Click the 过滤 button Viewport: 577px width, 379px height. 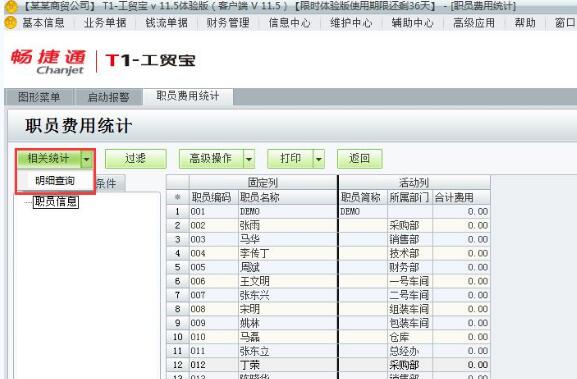(136, 159)
